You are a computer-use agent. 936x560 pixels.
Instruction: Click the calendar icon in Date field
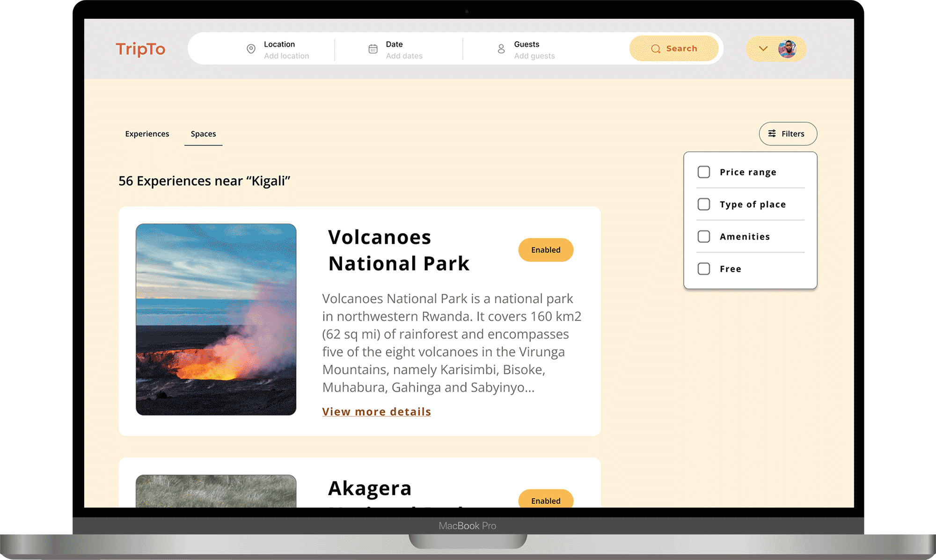373,49
